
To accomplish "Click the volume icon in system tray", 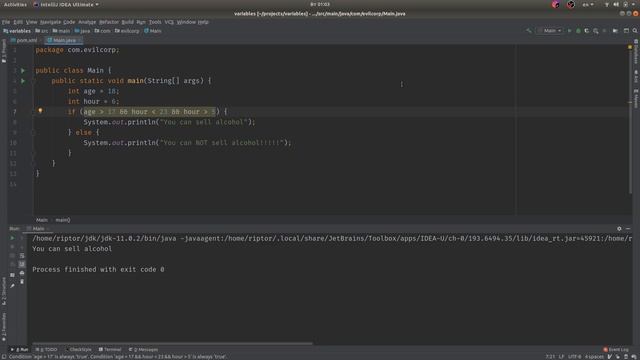I will click(x=616, y=4).
